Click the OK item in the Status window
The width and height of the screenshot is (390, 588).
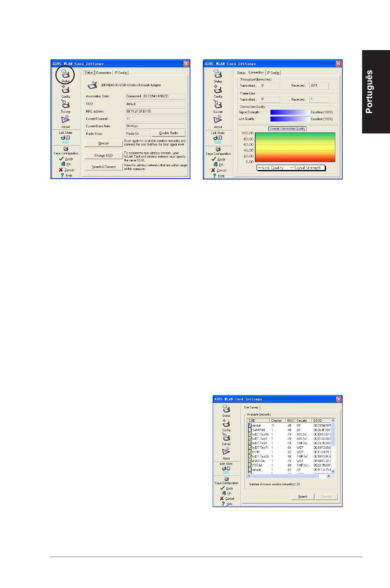pos(66,164)
